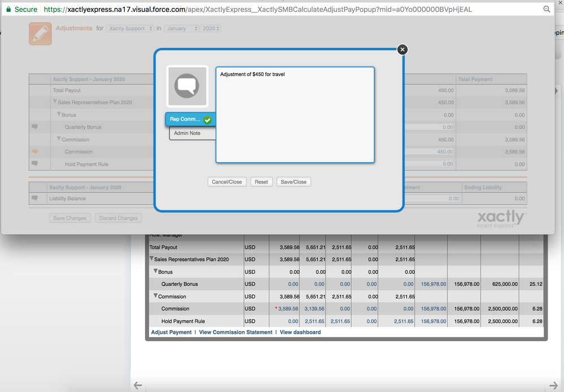Collapse the Bonus group in lower table
Viewport: 564px width, 392px height.
(156, 271)
